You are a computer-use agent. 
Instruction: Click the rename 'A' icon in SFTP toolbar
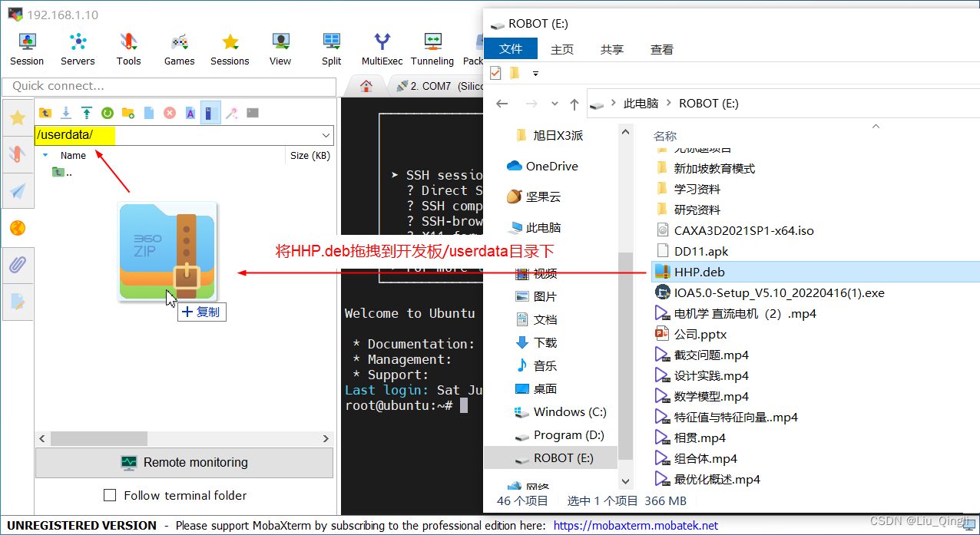(190, 113)
